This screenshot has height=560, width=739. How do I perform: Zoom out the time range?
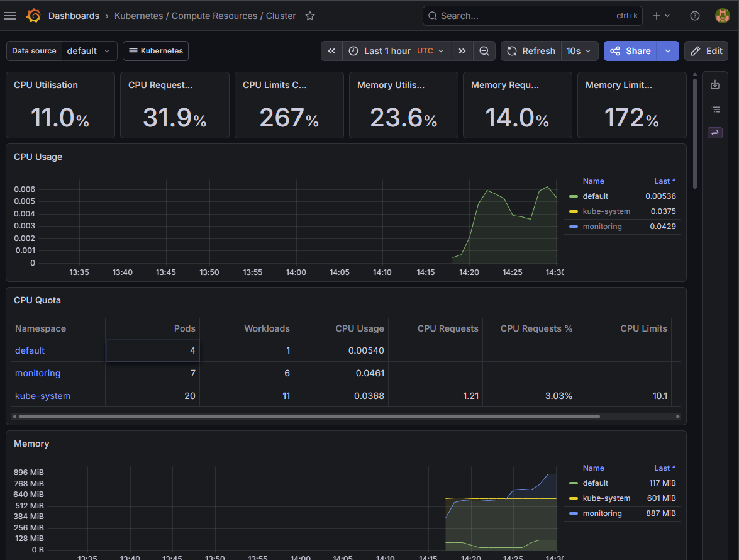tap(484, 51)
